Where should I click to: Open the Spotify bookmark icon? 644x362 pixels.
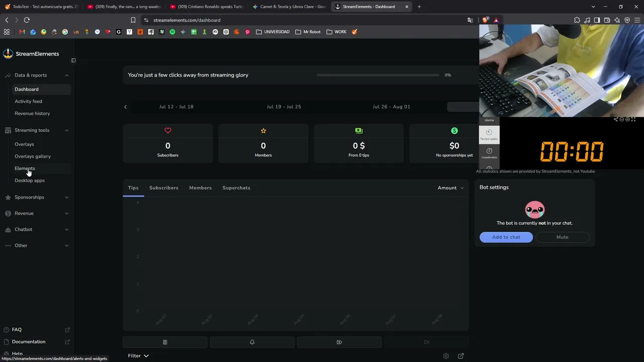pyautogui.click(x=172, y=32)
